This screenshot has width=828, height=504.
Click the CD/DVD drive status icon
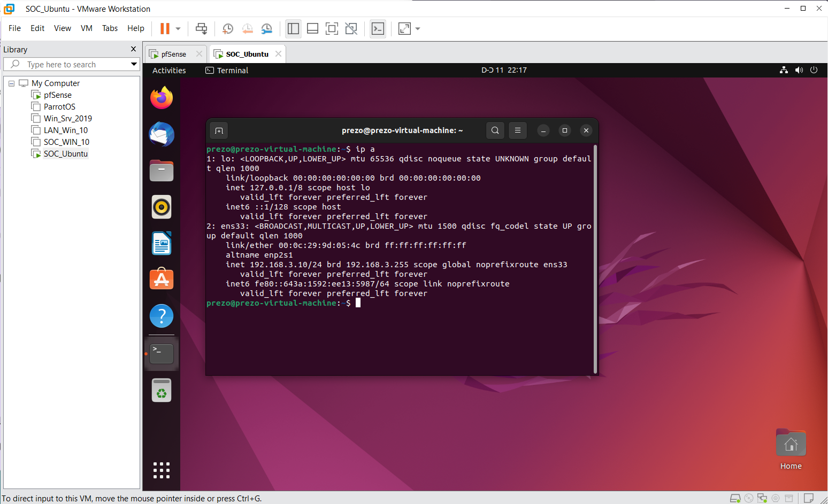[749, 499]
